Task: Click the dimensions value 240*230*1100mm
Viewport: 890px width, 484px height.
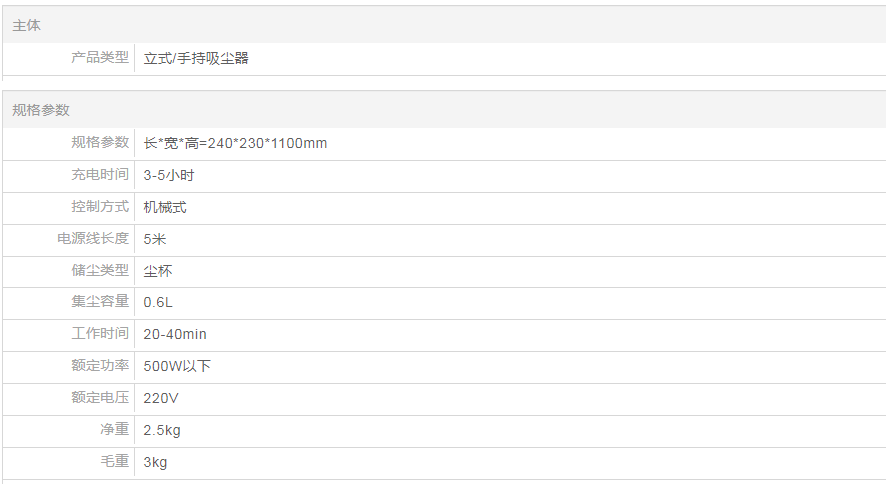Action: [235, 143]
